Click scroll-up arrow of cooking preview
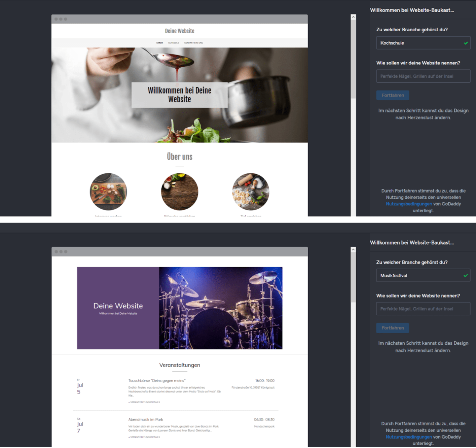476x448 pixels. click(353, 17)
